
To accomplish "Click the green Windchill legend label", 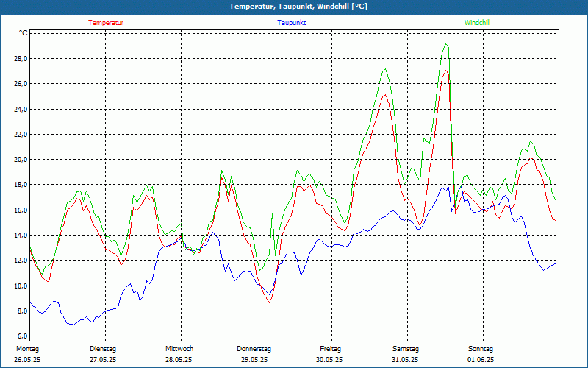I will pos(477,23).
